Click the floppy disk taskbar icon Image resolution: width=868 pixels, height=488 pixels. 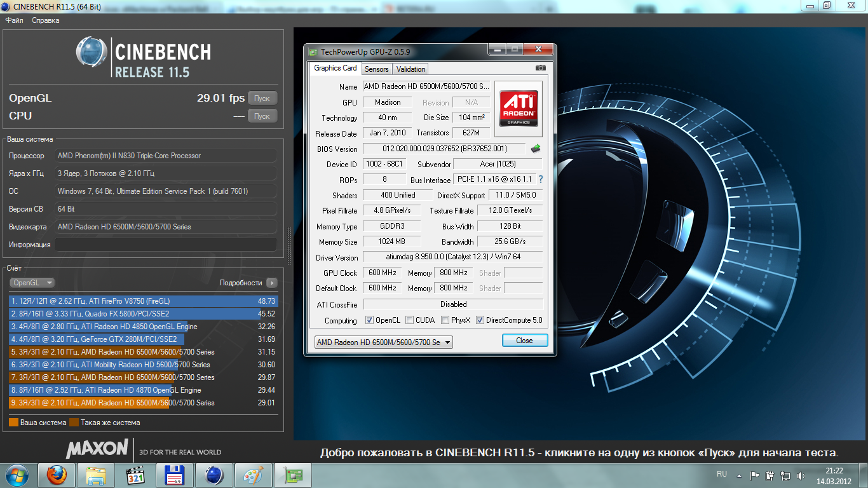(x=175, y=475)
